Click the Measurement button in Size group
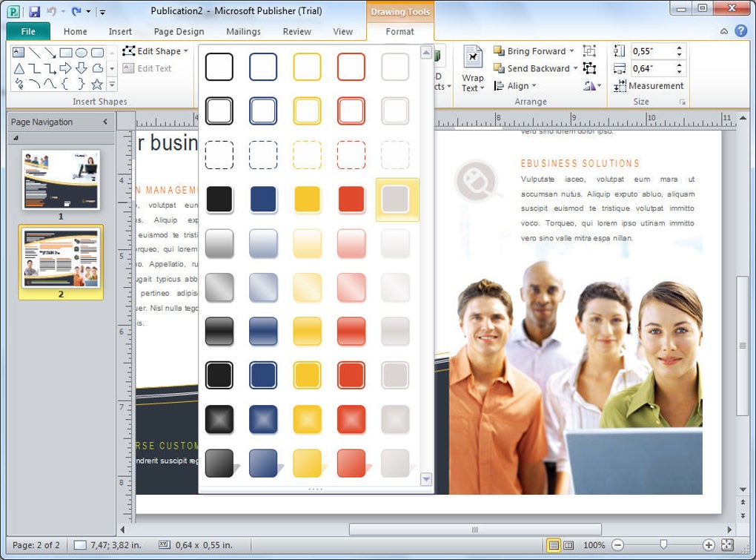Screen dimensions: 756x560 648,86
